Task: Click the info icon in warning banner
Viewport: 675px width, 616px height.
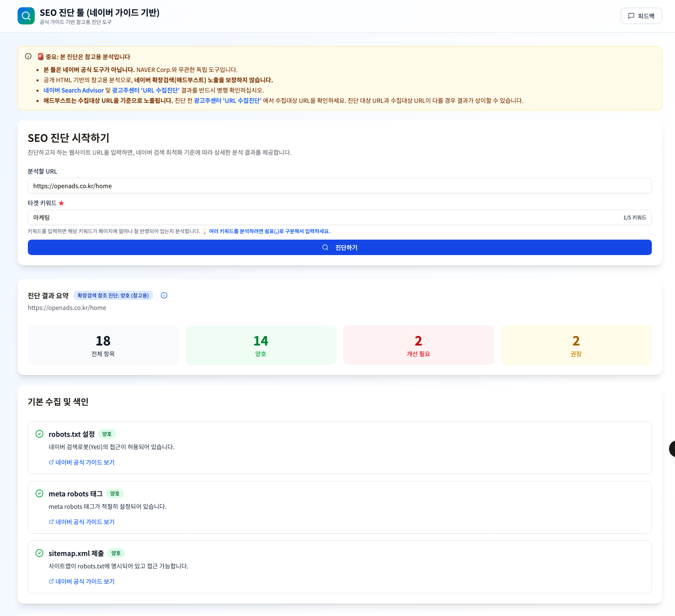Action: (28, 56)
